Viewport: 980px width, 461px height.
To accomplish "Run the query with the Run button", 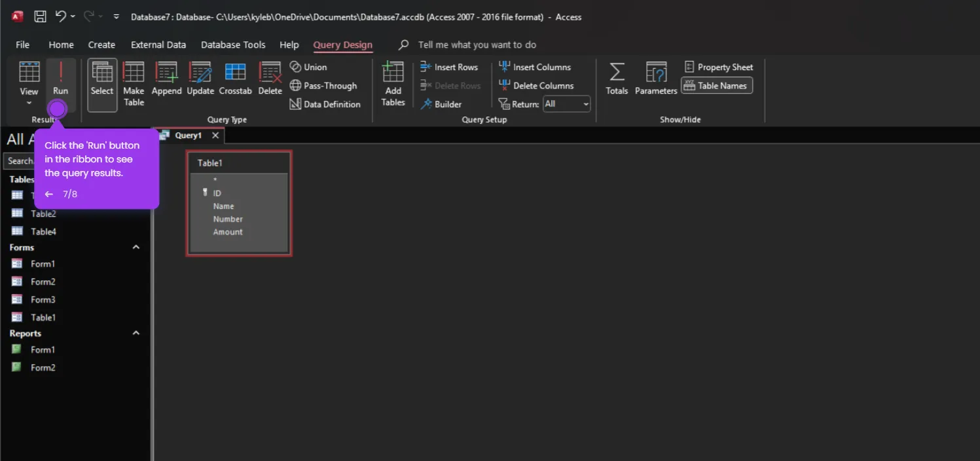I will click(60, 81).
